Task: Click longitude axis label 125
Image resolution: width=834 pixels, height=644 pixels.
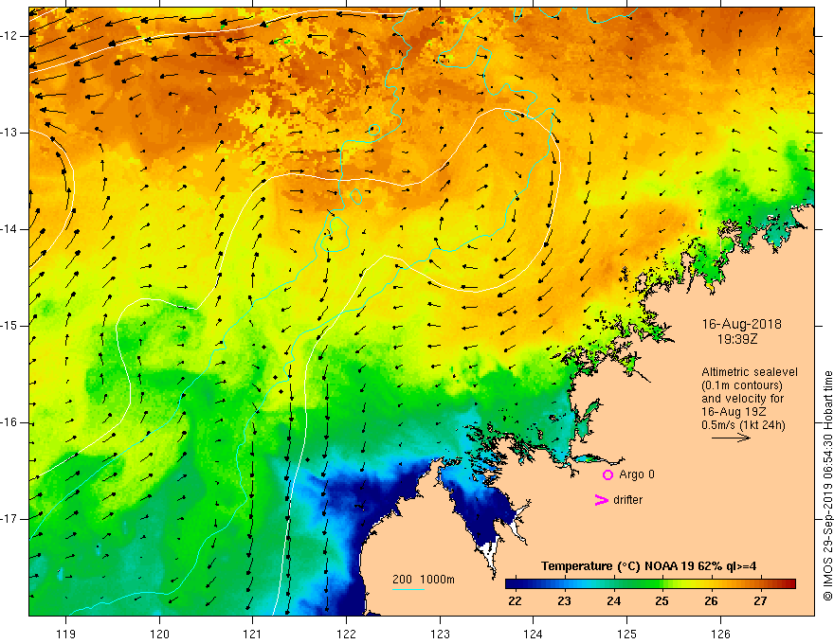Action: (627, 634)
